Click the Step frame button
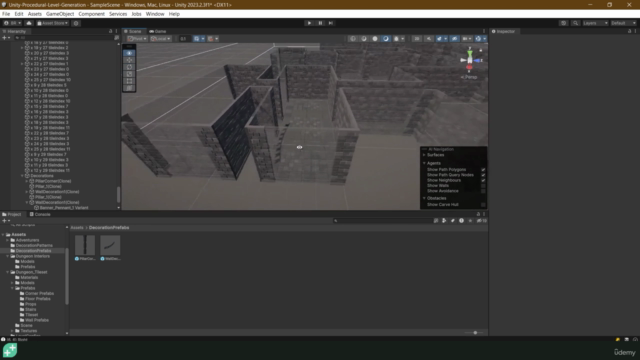Viewport: 640px width, 360px height. 331,23
